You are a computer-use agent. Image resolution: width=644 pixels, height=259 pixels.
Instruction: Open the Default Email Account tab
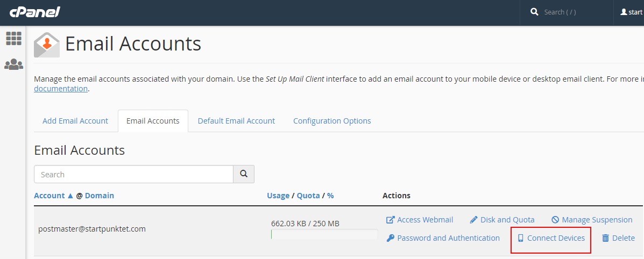click(236, 121)
